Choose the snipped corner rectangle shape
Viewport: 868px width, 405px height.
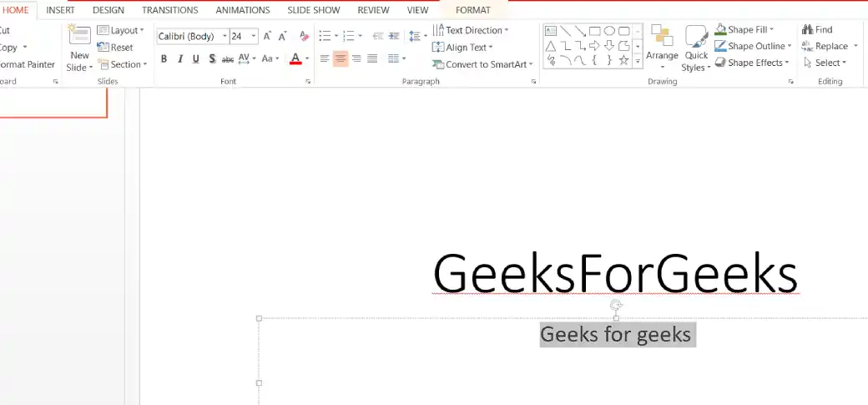pos(624,45)
